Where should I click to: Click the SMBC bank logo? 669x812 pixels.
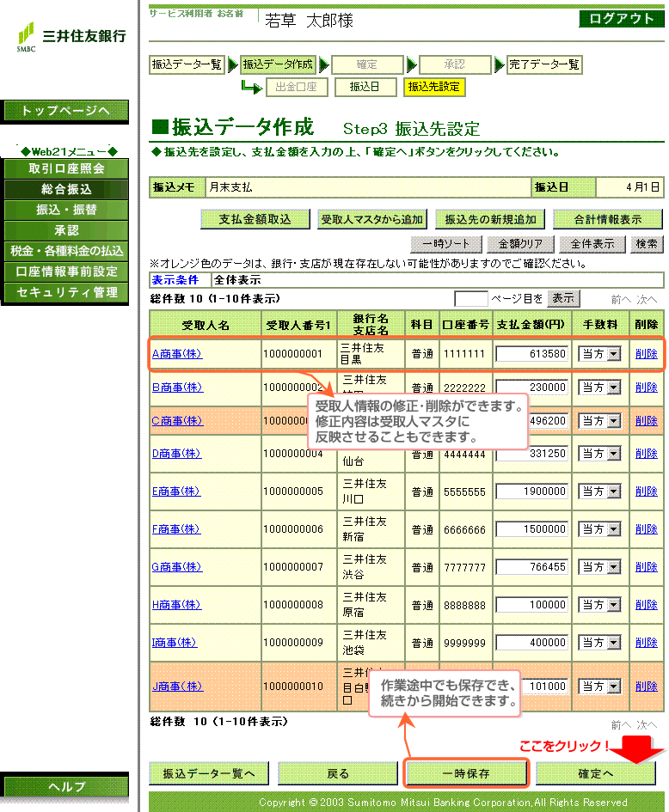(x=71, y=37)
